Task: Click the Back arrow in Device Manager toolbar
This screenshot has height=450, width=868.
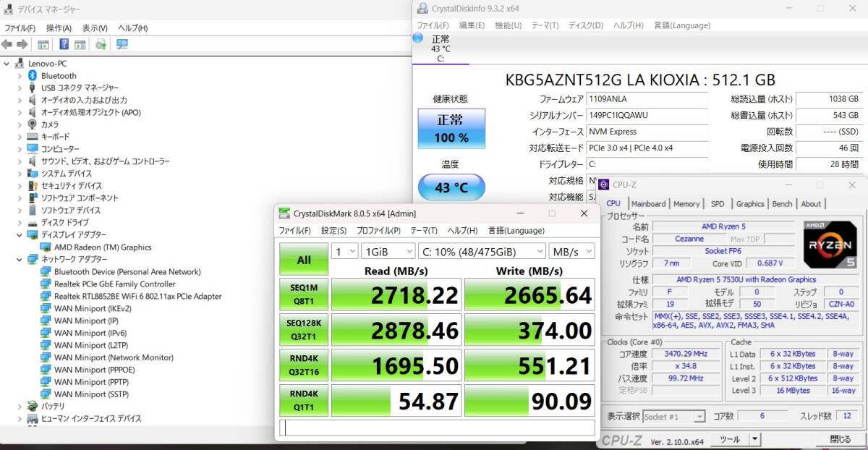Action: pyautogui.click(x=7, y=44)
